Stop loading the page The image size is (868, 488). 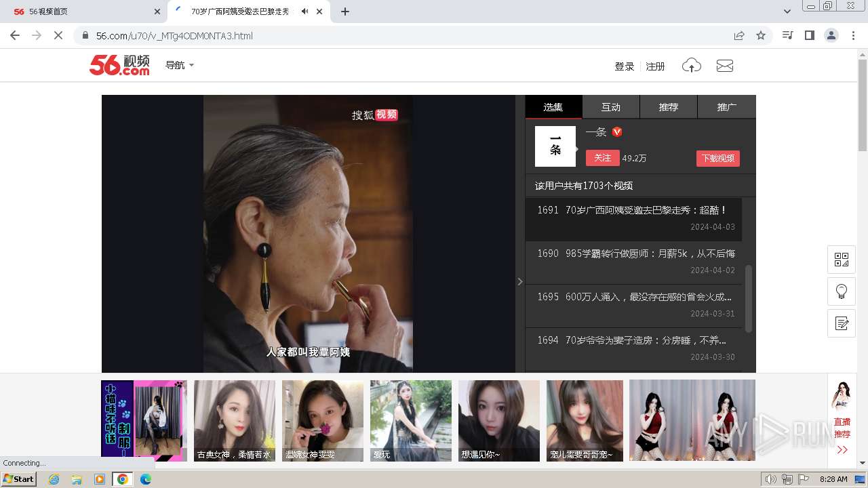[x=58, y=35]
